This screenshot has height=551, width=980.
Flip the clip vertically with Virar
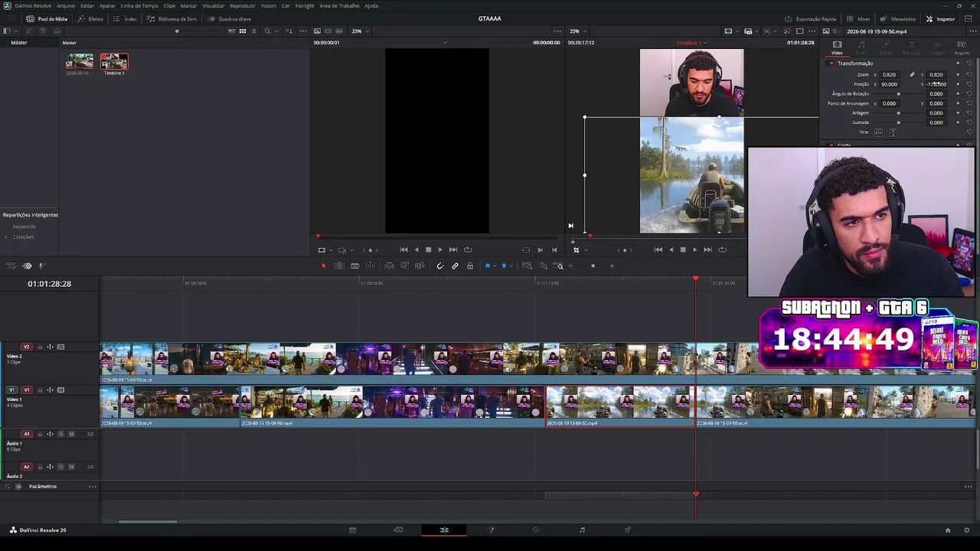coord(893,132)
